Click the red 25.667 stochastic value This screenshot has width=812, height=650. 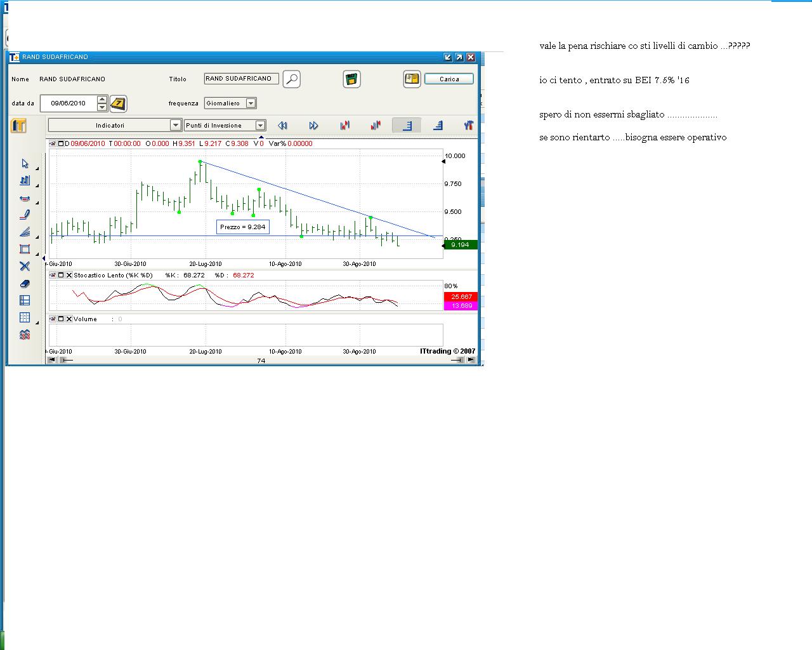pyautogui.click(x=461, y=296)
